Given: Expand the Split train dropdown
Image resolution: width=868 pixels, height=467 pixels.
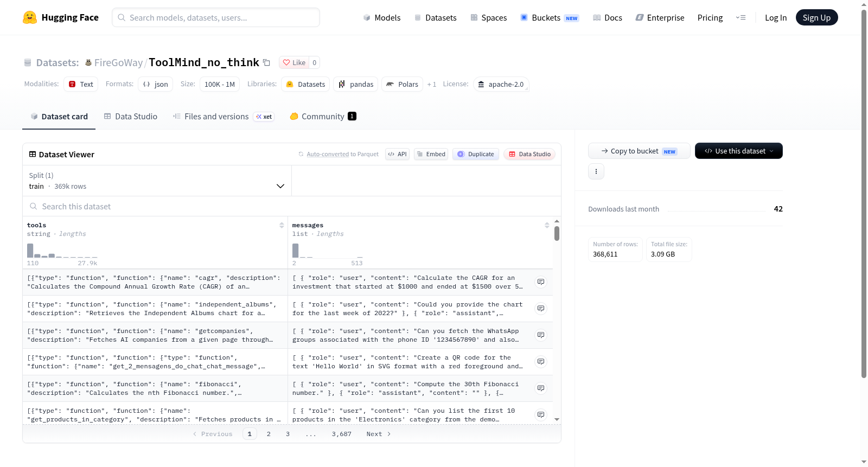Looking at the screenshot, I should (157, 181).
